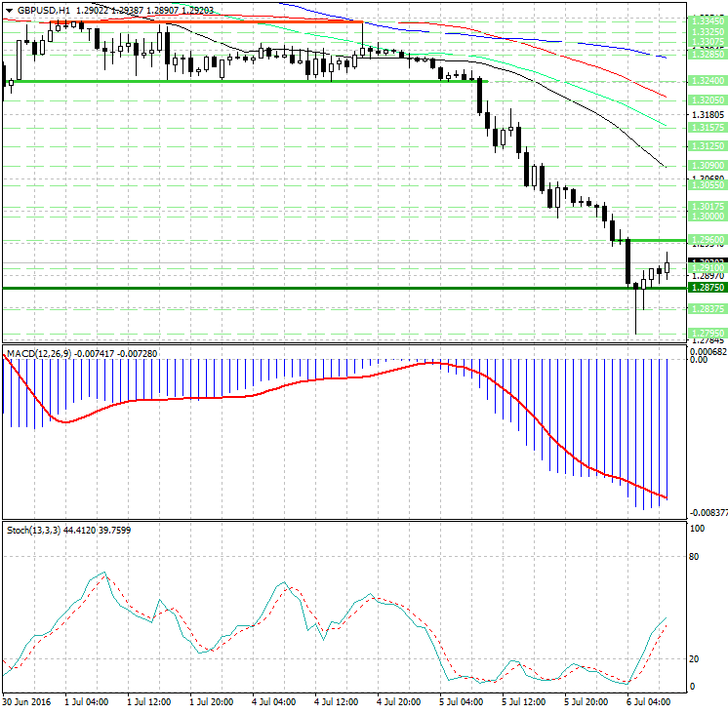Click the '4 Jul 04:00' time label
Viewport: 728px width, 713px height.
click(x=275, y=701)
